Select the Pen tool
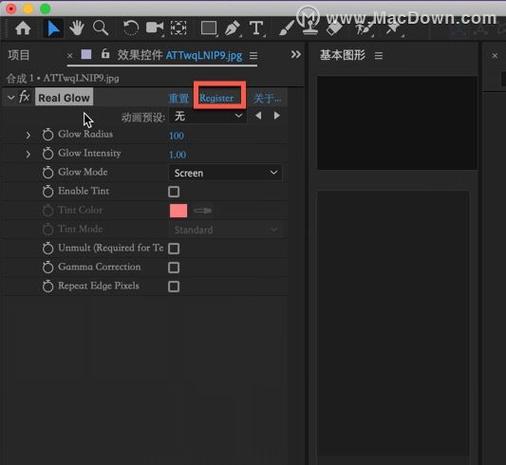The width and height of the screenshot is (506, 465). [232, 28]
